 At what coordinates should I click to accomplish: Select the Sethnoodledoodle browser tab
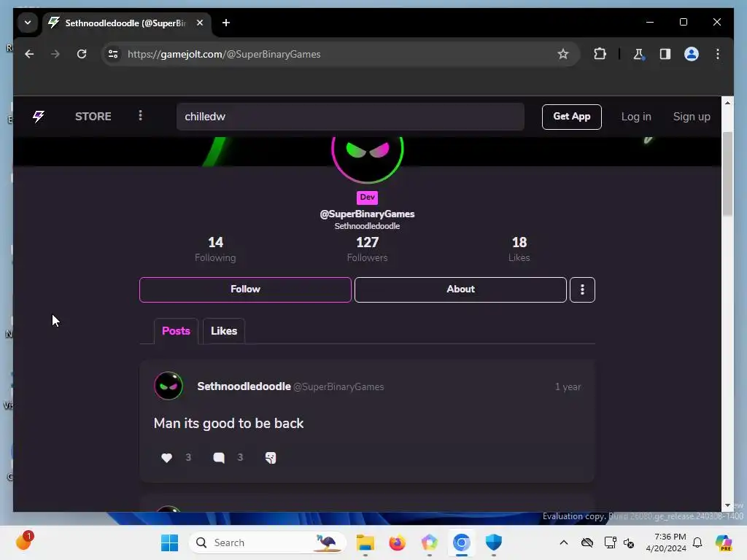[127, 23]
